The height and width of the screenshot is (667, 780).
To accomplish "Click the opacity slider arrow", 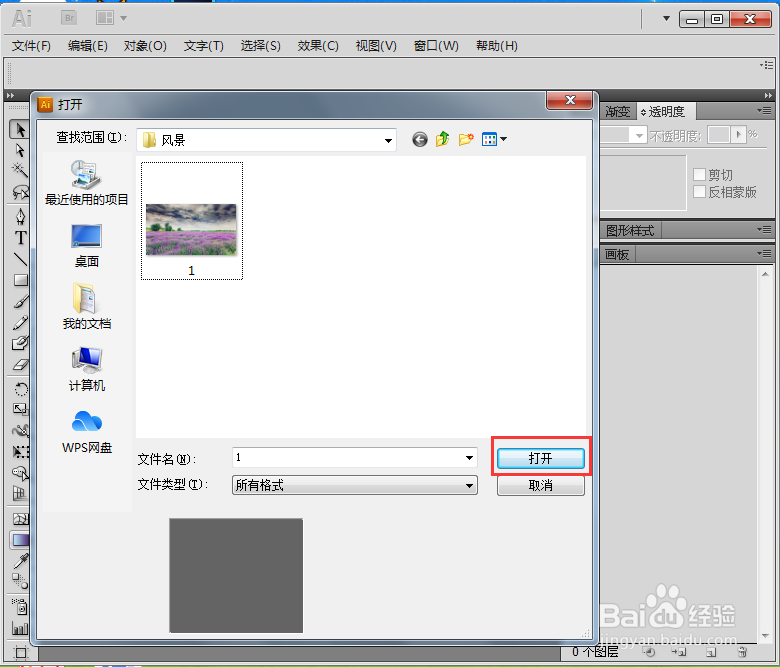I will [x=739, y=135].
